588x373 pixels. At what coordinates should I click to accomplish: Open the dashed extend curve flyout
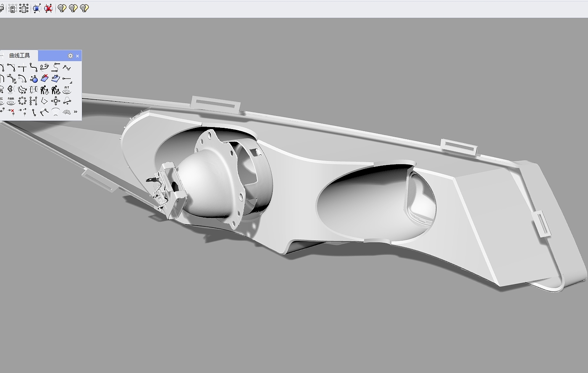click(67, 79)
